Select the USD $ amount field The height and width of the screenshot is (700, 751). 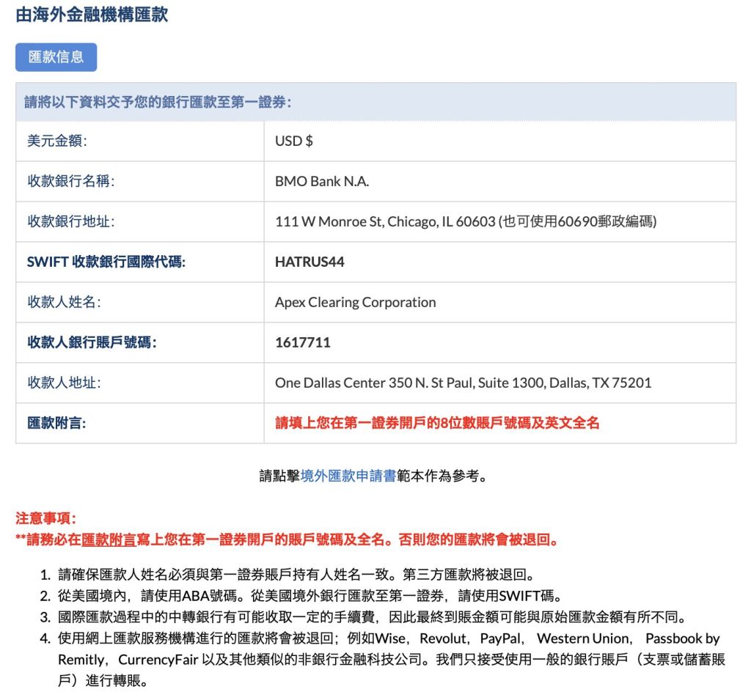(x=294, y=141)
